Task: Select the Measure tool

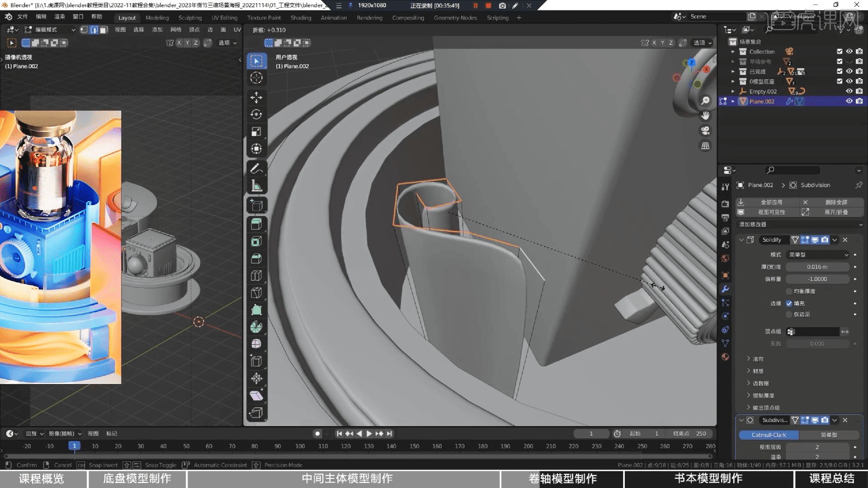Action: coord(256,185)
